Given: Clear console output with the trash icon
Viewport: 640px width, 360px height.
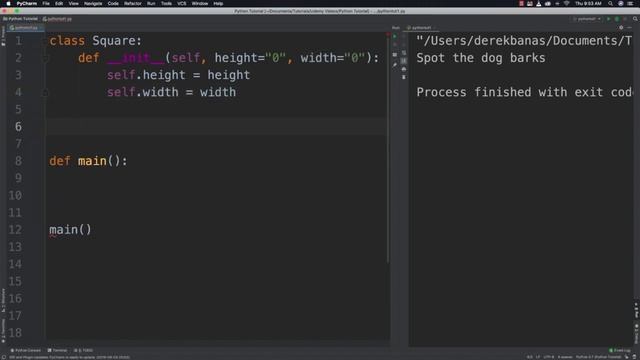Looking at the screenshot, I should (x=404, y=77).
